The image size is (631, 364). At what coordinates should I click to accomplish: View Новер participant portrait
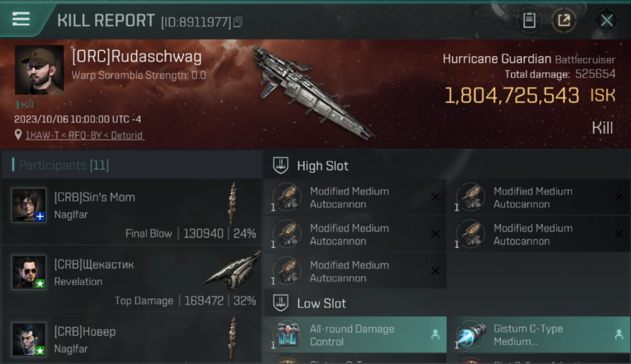[29, 339]
